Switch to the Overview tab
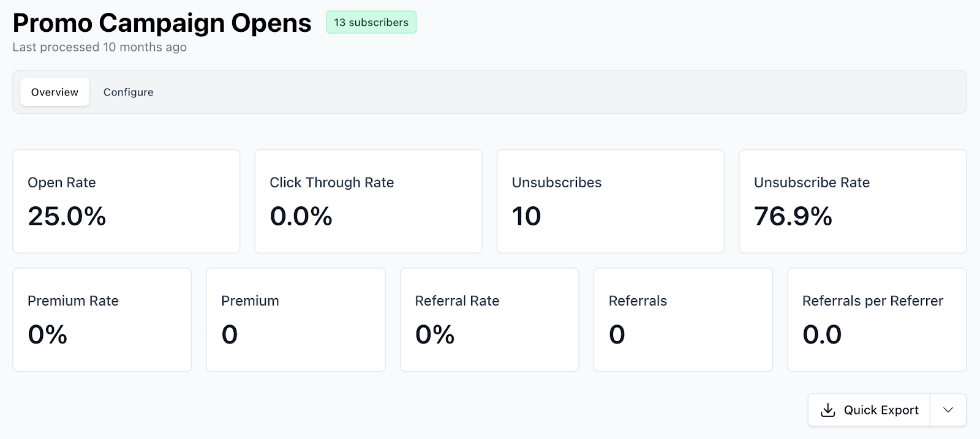980x439 pixels. tap(55, 92)
